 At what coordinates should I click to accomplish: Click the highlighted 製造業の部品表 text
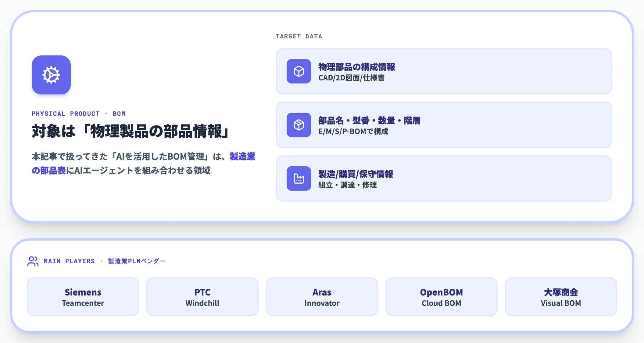(242, 157)
